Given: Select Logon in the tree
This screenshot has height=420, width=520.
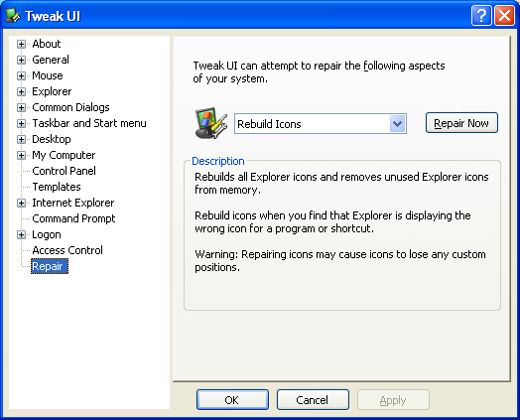Looking at the screenshot, I should pos(47,234).
